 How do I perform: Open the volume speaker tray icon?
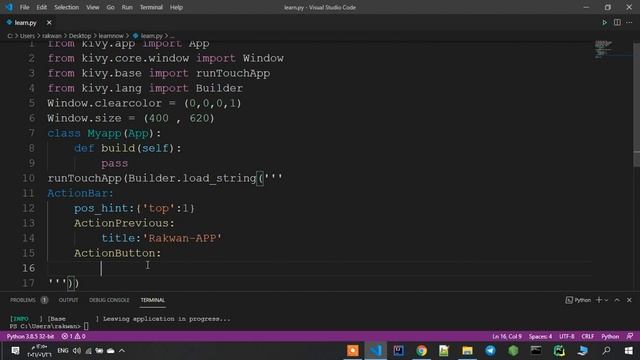pos(76,351)
